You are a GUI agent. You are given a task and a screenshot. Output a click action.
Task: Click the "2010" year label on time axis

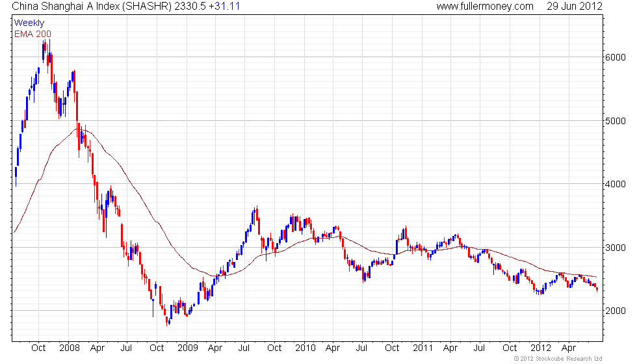tap(305, 348)
